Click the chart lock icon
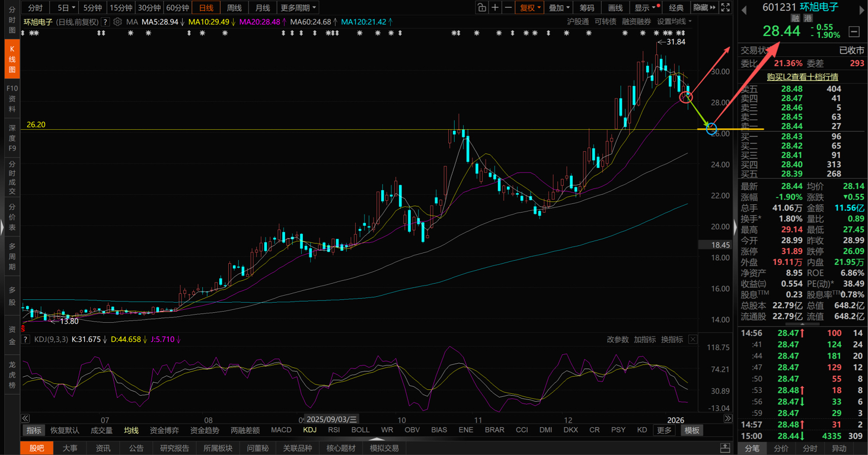This screenshot has height=455, width=868. coord(481,8)
